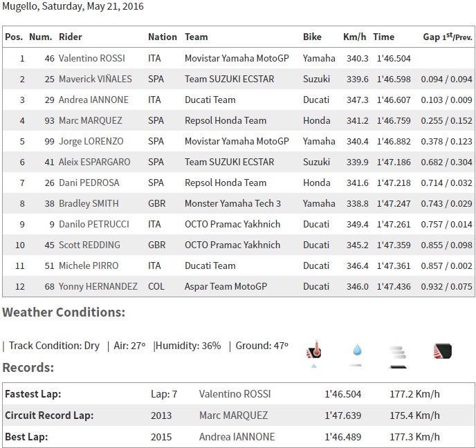Click the Gap 1st/Prev. column header
Viewport: 476px width, 448px height.
point(447,37)
